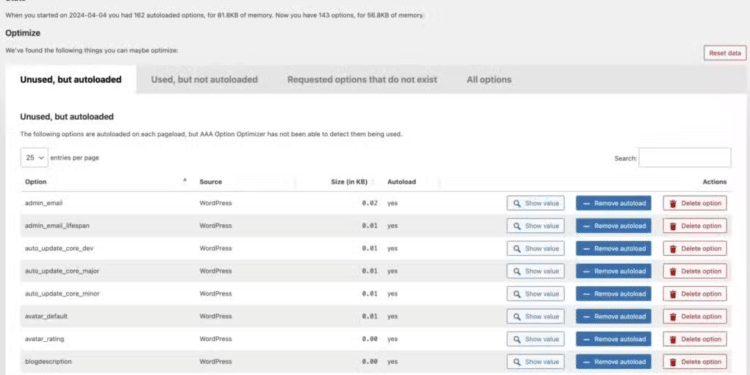This screenshot has width=750, height=375.
Task: Delete the admin_email option
Action: [695, 203]
